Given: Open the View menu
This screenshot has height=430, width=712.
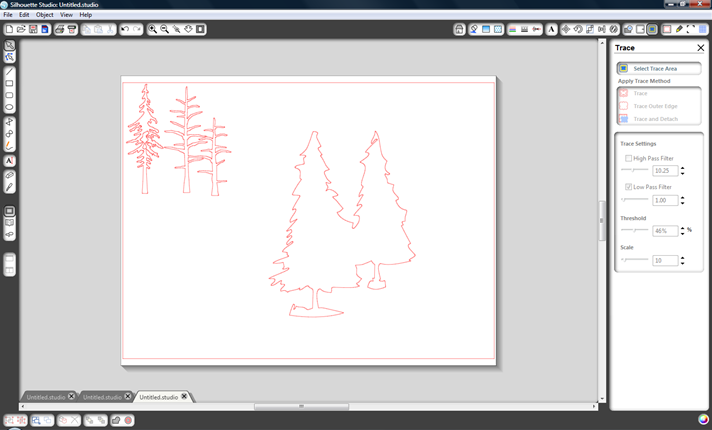Looking at the screenshot, I should [x=66, y=15].
